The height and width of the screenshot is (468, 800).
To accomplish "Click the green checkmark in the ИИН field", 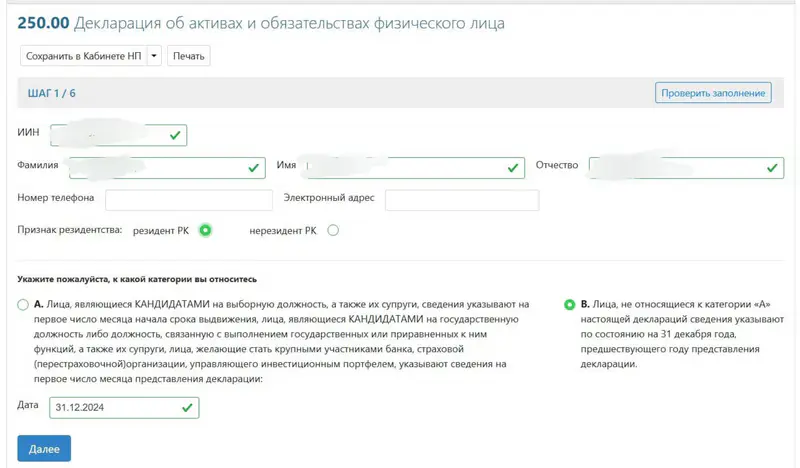I will pos(175,135).
